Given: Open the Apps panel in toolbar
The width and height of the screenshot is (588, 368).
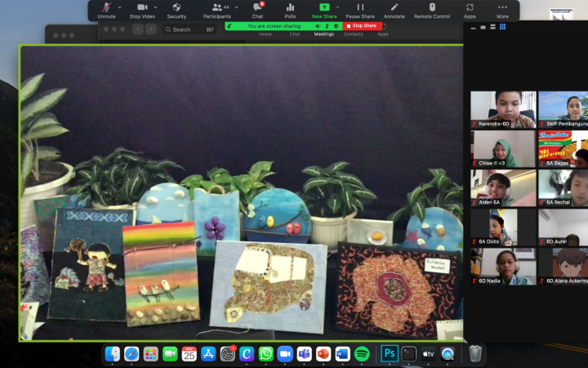Looking at the screenshot, I should (x=470, y=10).
